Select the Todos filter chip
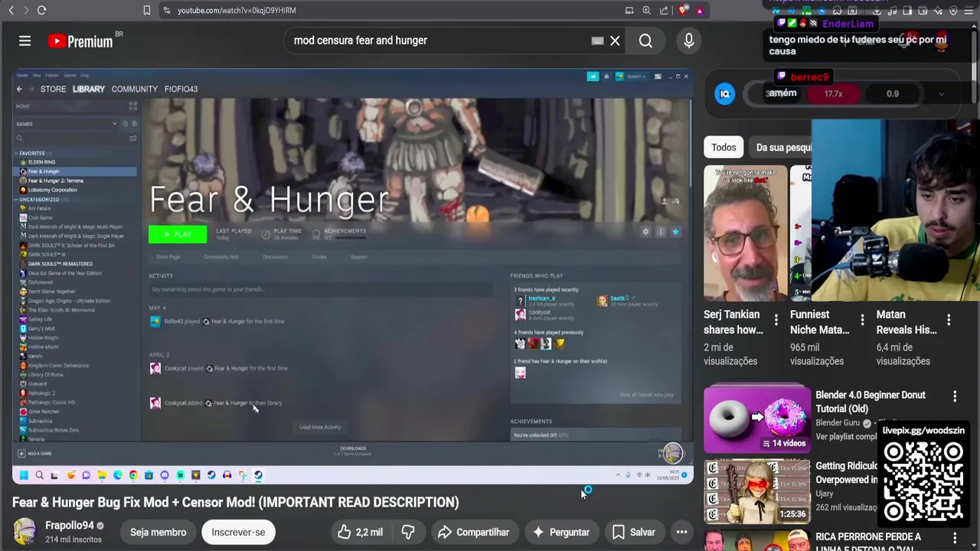The height and width of the screenshot is (551, 980). tap(724, 148)
